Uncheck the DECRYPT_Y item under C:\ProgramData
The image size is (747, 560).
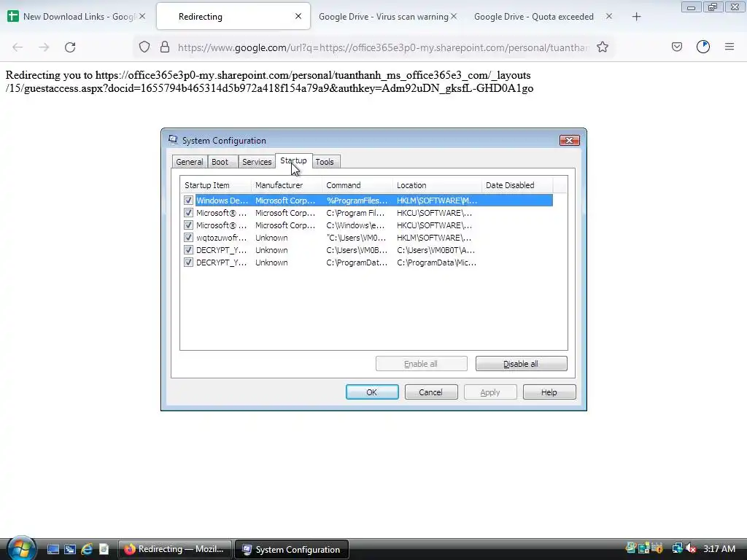pyautogui.click(x=189, y=262)
